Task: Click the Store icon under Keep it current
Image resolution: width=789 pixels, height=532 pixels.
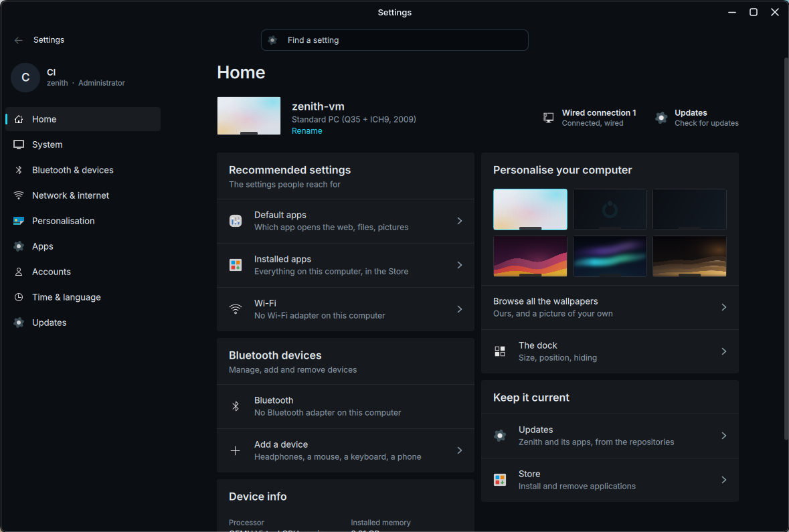Action: coord(500,480)
